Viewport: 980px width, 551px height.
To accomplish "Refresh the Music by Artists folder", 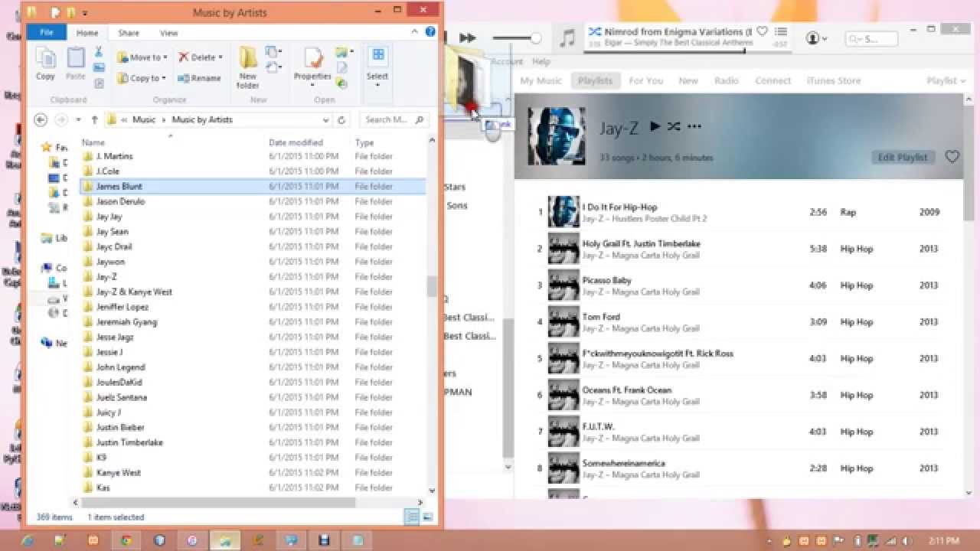I will click(x=341, y=119).
